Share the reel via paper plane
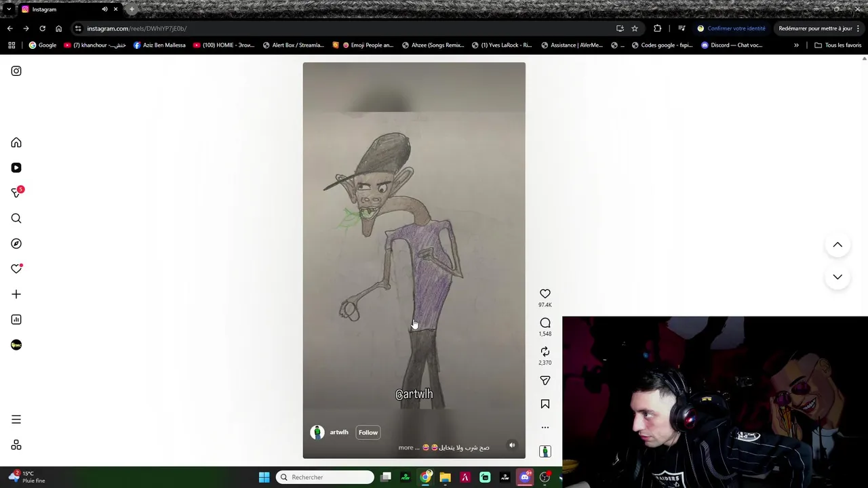 coord(545,381)
